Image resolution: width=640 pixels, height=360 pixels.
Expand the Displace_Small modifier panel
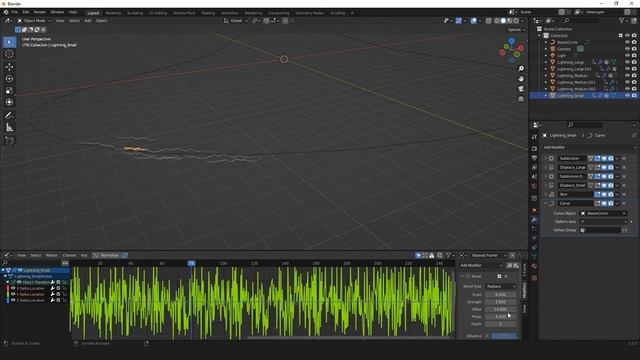(x=546, y=185)
